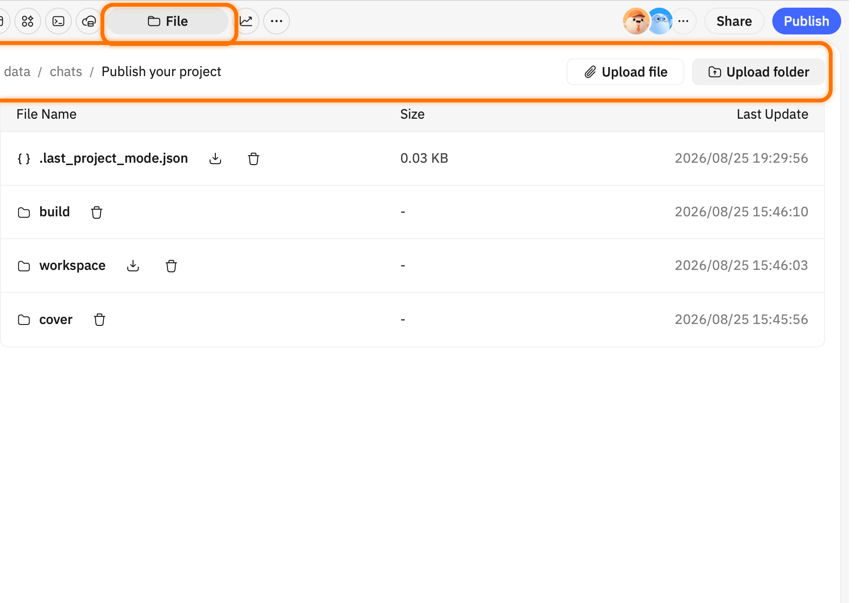Delete the cover folder
Viewport: 868px width, 603px height.
[100, 320]
